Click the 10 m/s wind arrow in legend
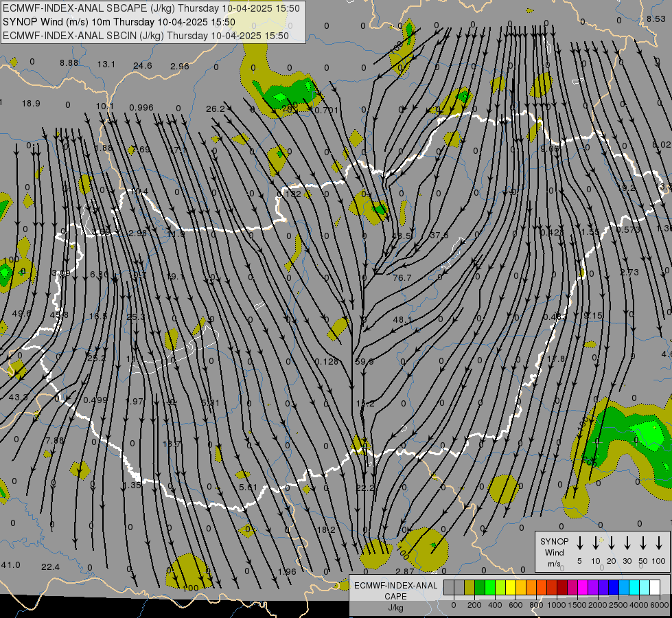 pyautogui.click(x=595, y=543)
